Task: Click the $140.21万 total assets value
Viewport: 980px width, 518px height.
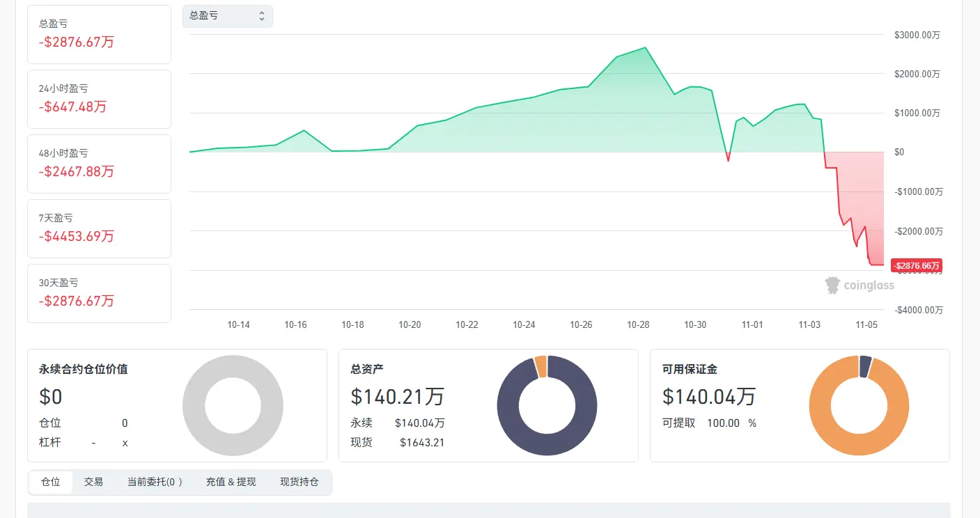Action: click(x=397, y=397)
